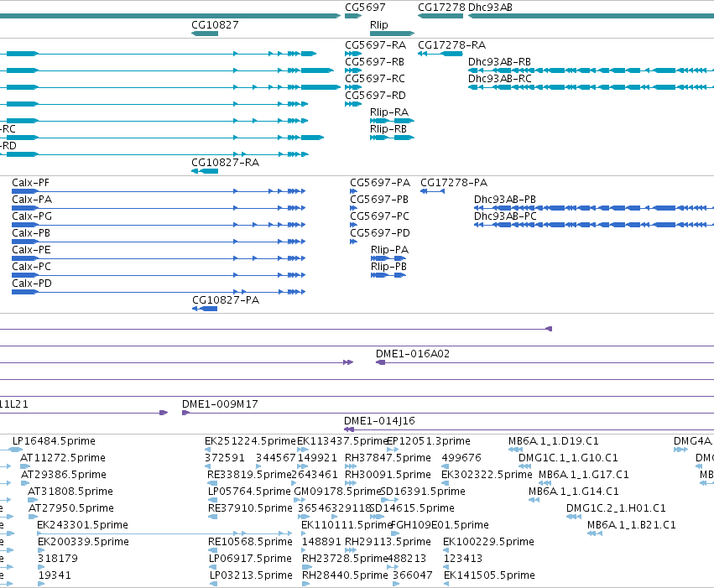714x588 pixels.
Task: Select transcript CG5697-RA
Action: [375, 45]
